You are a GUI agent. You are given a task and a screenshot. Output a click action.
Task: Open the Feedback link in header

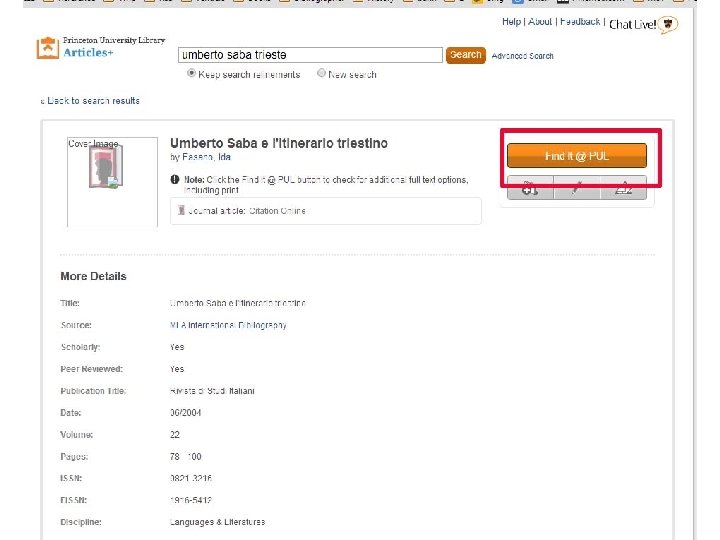tap(580, 22)
